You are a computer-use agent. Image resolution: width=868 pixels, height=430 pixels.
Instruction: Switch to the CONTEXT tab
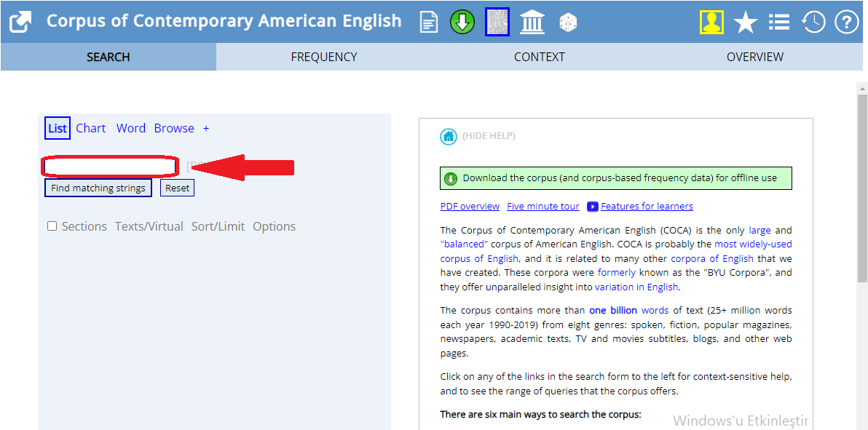pos(539,57)
